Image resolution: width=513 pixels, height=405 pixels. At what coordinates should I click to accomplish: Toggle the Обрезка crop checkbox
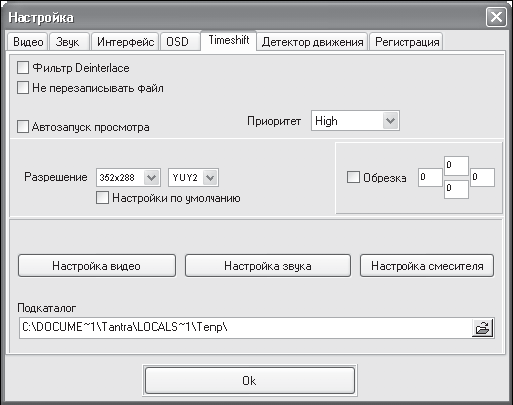click(353, 177)
